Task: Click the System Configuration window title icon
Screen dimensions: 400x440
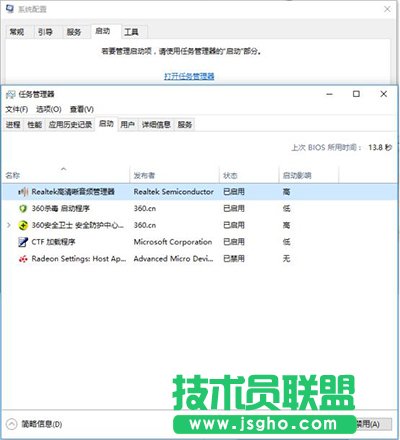Action: (10, 9)
